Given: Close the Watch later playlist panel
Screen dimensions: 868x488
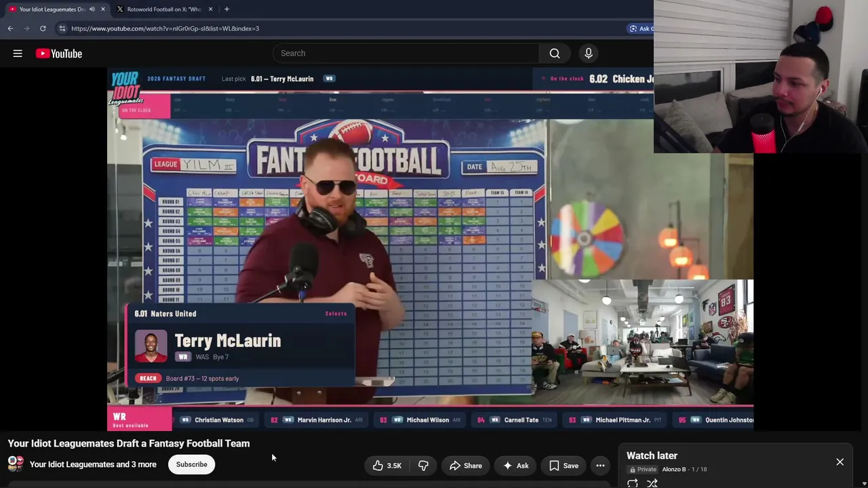Looking at the screenshot, I should point(840,462).
